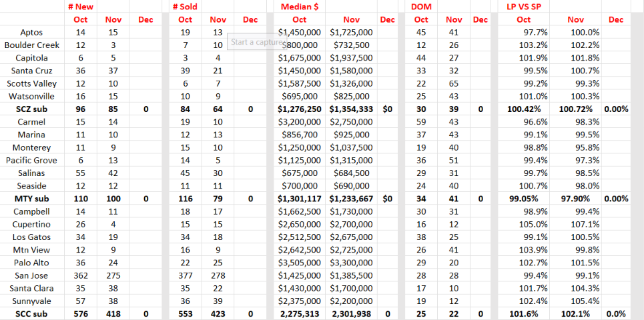
Task: Click SCZ sub Oct median $1,276,250
Action: coord(300,109)
